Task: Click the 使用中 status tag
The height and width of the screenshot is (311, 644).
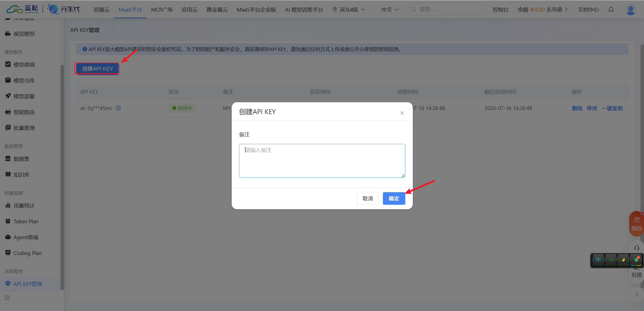Action: point(182,108)
